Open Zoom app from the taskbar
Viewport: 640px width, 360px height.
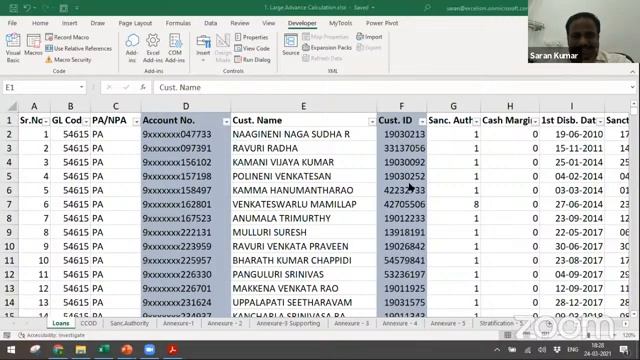tap(149, 350)
